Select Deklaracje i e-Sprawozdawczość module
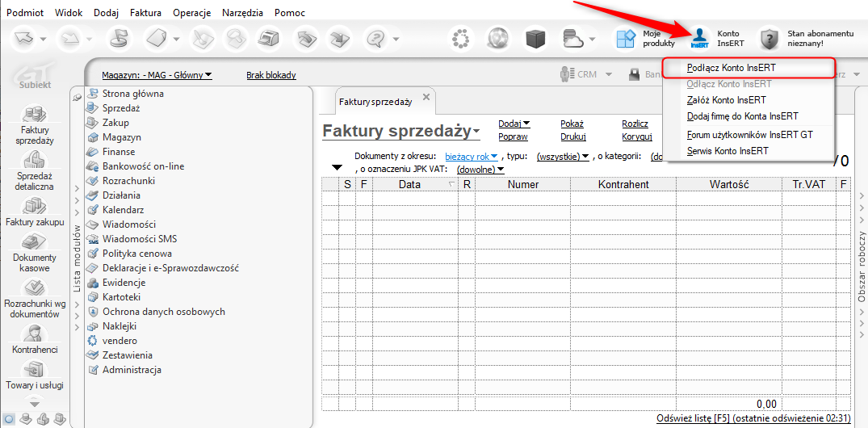The height and width of the screenshot is (428, 868). [170, 268]
